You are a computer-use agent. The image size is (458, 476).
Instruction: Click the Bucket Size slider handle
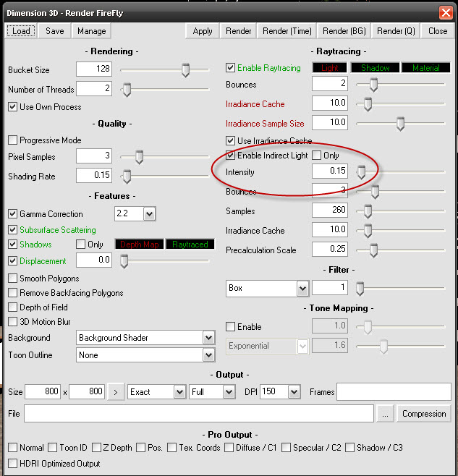pyautogui.click(x=185, y=70)
